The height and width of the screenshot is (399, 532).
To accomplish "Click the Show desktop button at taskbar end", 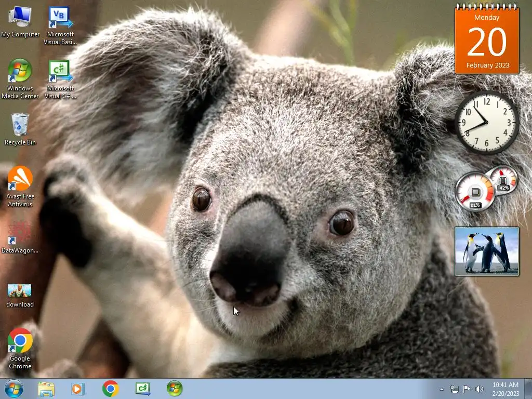I will click(528, 389).
